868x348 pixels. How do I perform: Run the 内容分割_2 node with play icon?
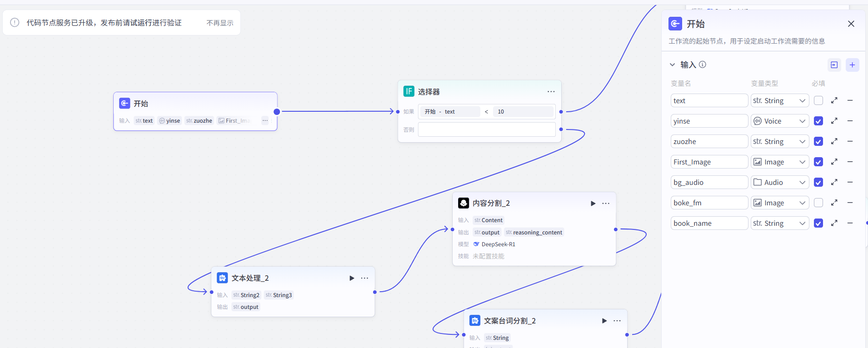pos(593,204)
